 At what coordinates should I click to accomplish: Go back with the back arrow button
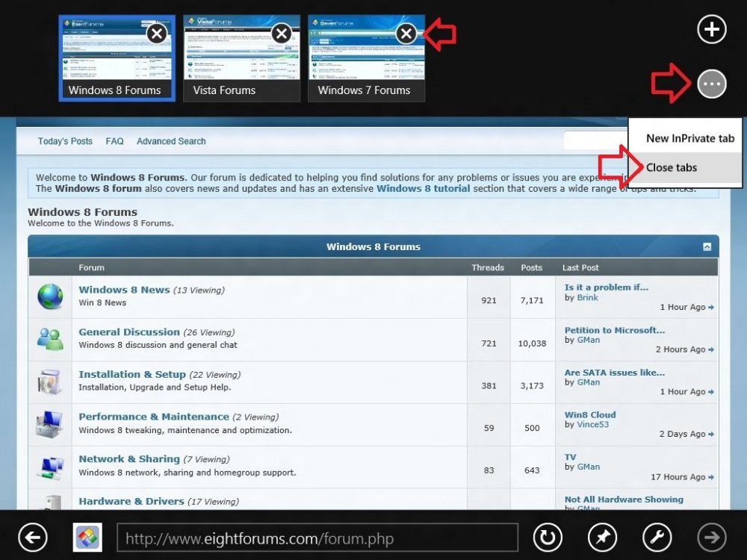tap(33, 538)
